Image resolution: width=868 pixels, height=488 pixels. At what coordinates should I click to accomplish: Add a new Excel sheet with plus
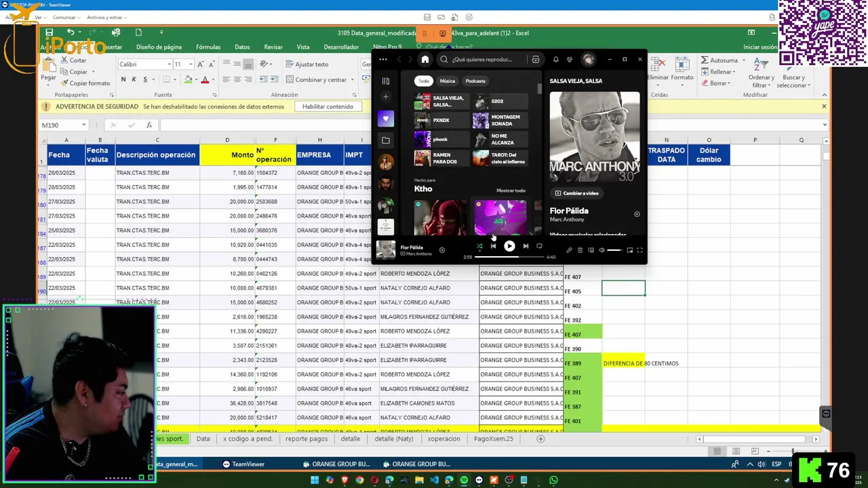point(540,439)
